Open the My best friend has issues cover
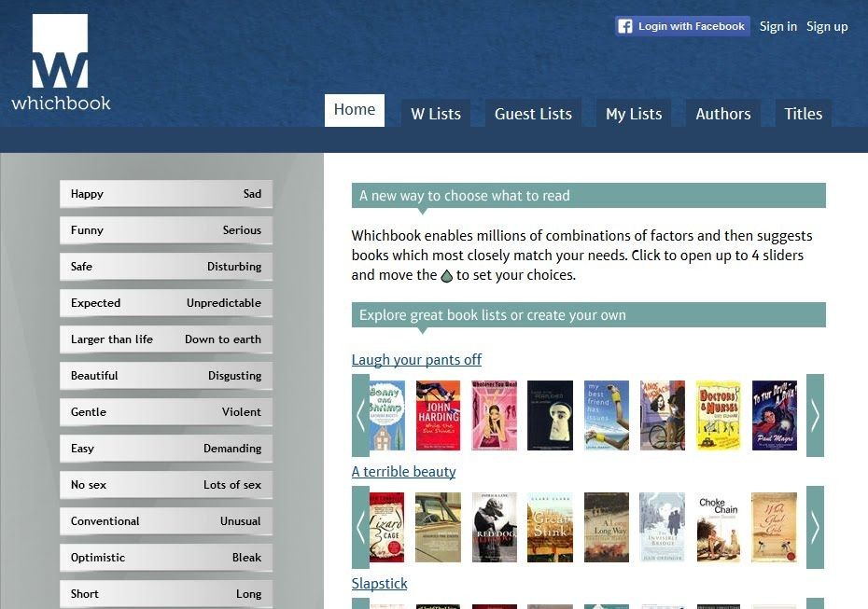Screen dimensions: 868x609 [606, 415]
